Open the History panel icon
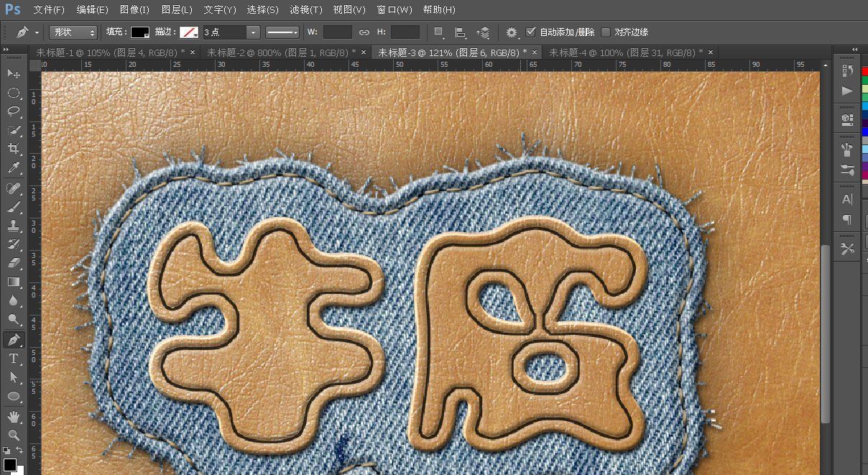The image size is (868, 475). [847, 70]
